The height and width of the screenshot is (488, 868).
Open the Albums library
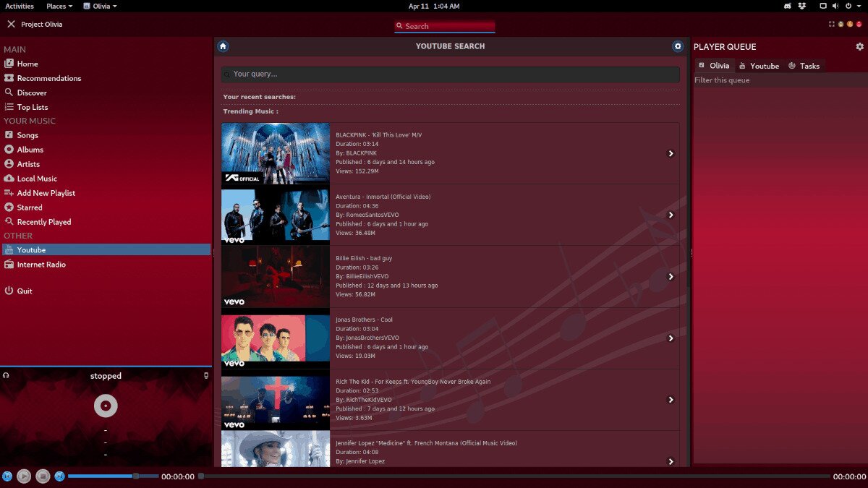pos(106,150)
